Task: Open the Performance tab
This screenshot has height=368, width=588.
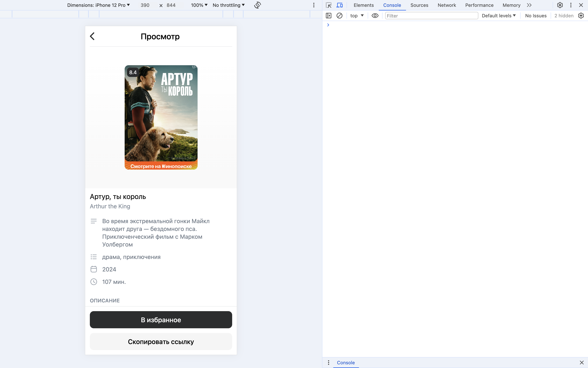Action: (x=479, y=5)
